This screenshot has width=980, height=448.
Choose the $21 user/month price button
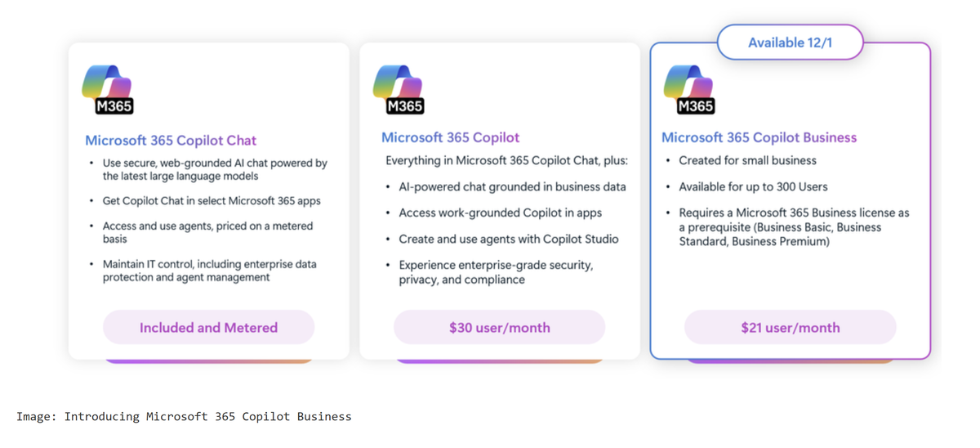click(x=790, y=328)
